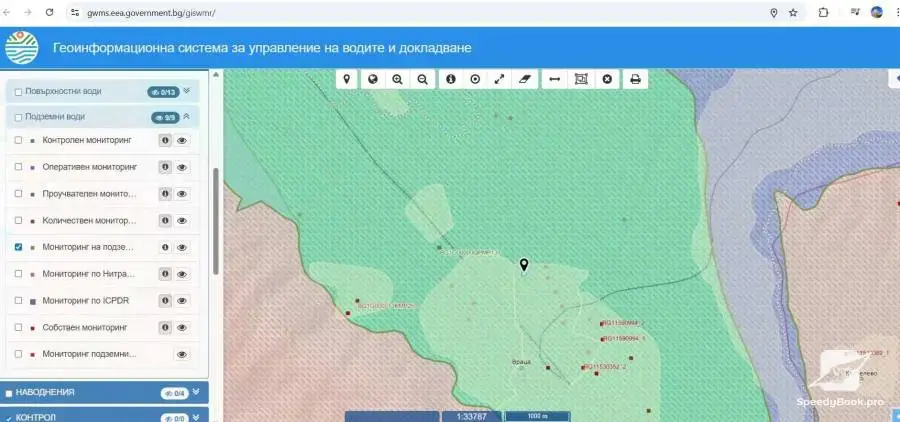Image resolution: width=900 pixels, height=422 pixels.
Task: Enable Мониторинг по ICPDR layer checkbox
Action: 18,300
